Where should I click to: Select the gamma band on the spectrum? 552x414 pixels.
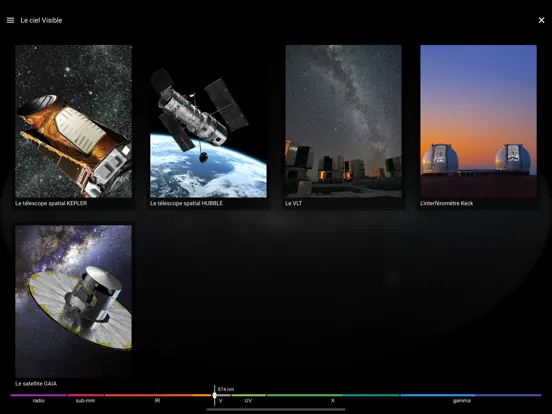point(462,401)
